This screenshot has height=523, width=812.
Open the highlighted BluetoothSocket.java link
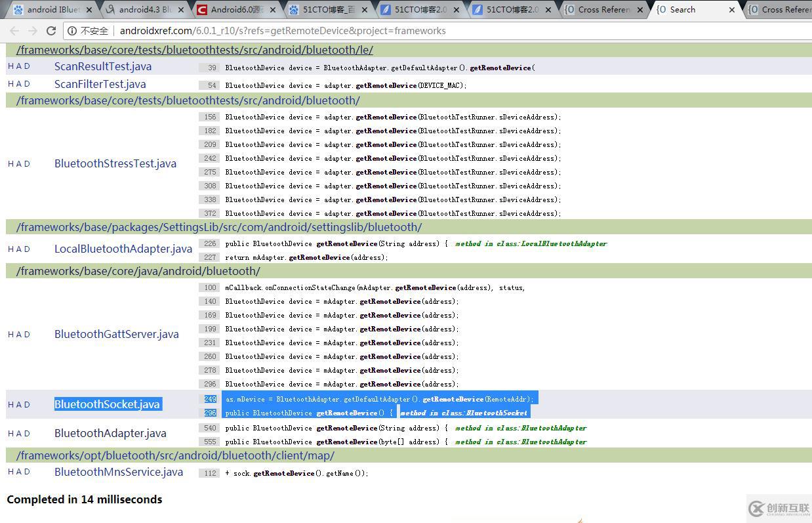[108, 404]
